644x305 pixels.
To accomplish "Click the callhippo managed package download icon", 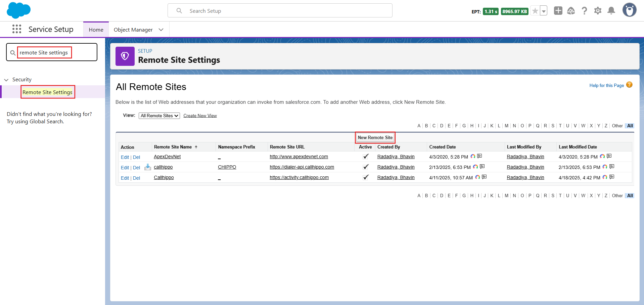I will coord(148,167).
